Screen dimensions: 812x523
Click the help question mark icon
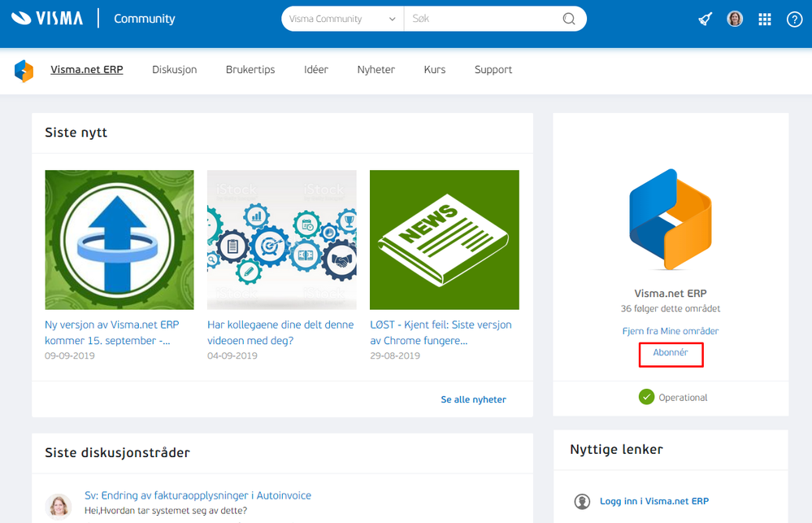794,20
